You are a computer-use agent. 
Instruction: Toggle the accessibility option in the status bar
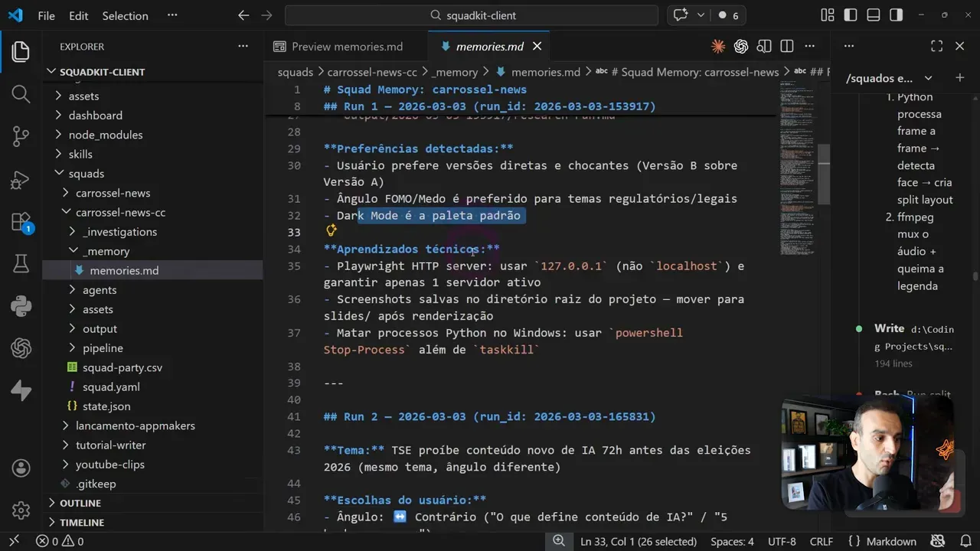tap(938, 541)
